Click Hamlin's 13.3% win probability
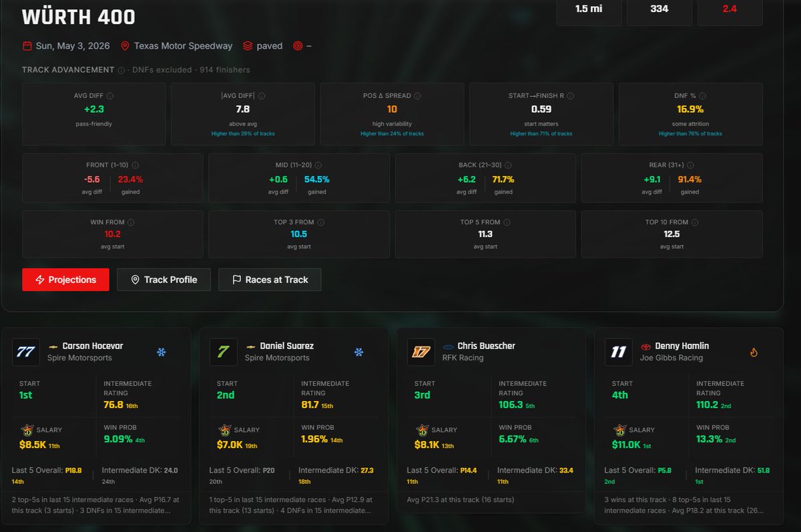801x532 pixels. 710,439
